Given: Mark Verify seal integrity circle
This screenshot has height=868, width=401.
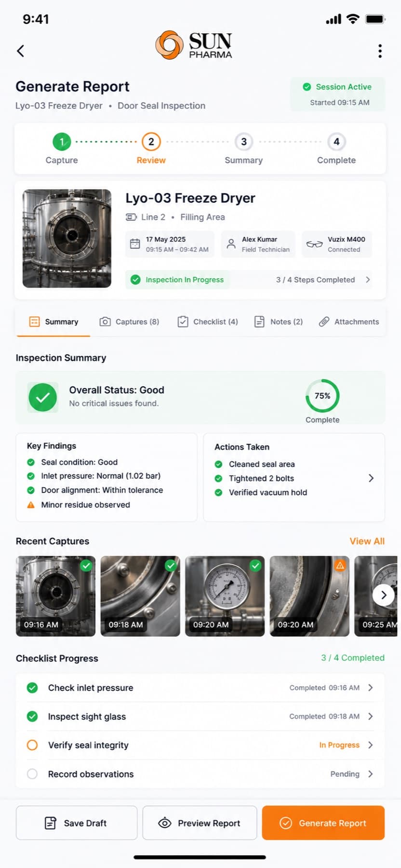Looking at the screenshot, I should click(32, 745).
